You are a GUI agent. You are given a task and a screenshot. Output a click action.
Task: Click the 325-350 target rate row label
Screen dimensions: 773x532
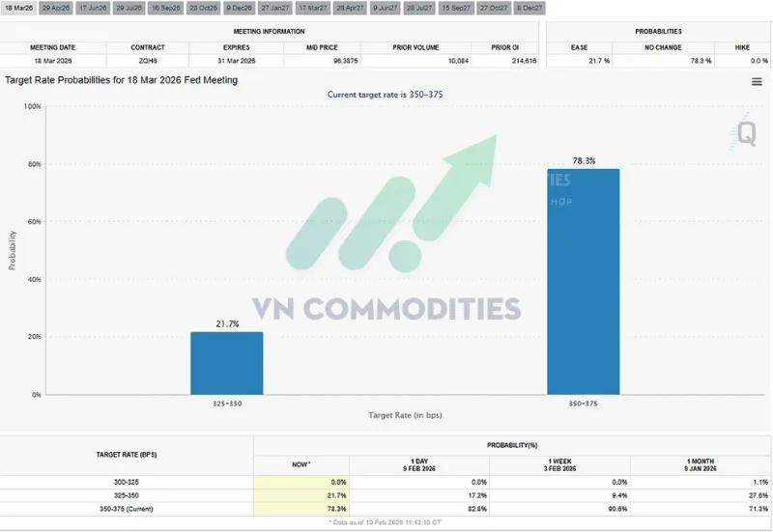point(127,495)
